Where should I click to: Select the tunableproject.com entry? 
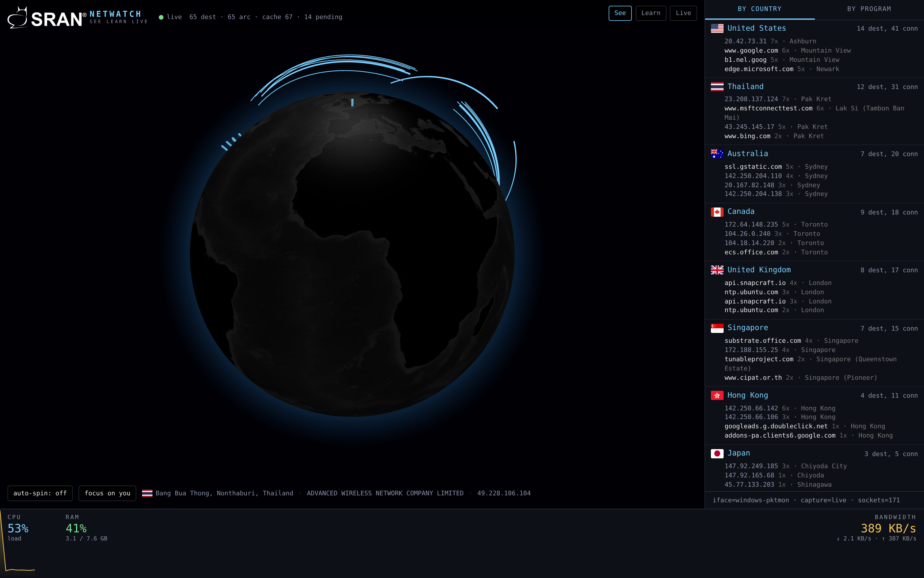(810, 364)
